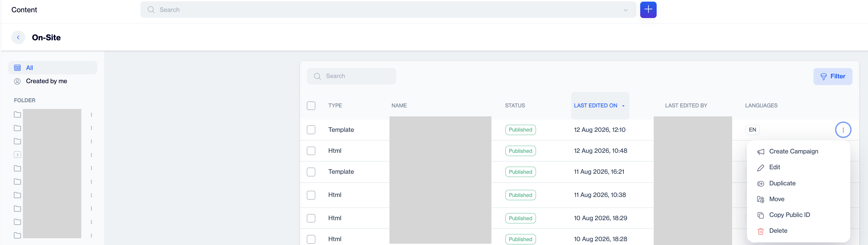Click the All grid icon in sidebar
Viewport: 868px width, 245px height.
click(17, 68)
